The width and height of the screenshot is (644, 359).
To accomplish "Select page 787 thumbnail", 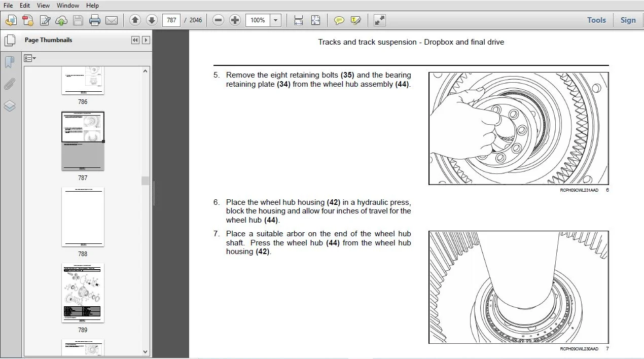I will tap(83, 141).
